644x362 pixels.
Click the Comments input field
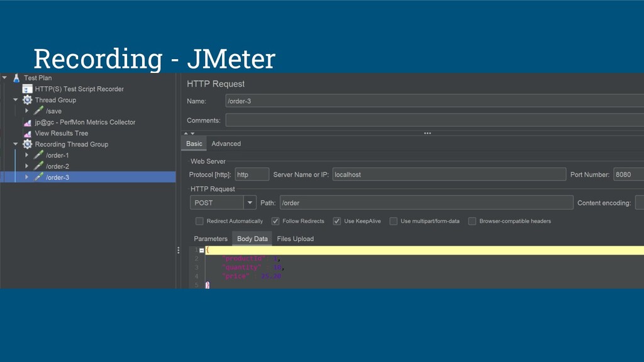[x=435, y=120]
